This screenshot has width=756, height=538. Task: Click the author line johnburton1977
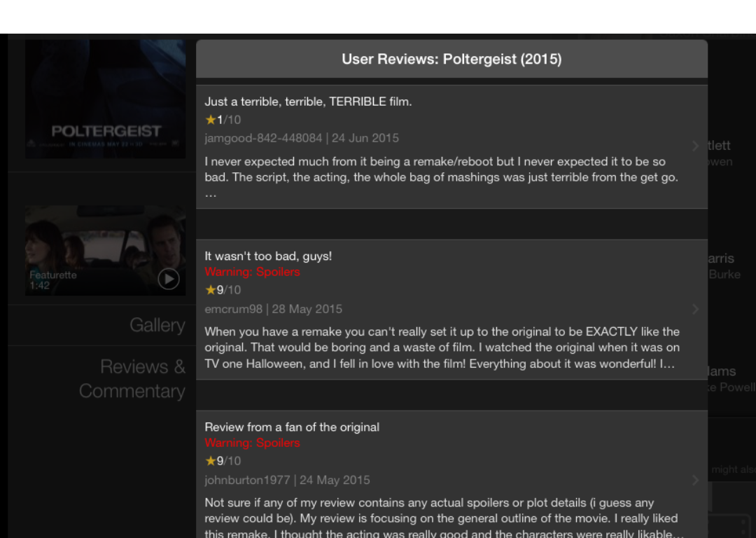[247, 480]
